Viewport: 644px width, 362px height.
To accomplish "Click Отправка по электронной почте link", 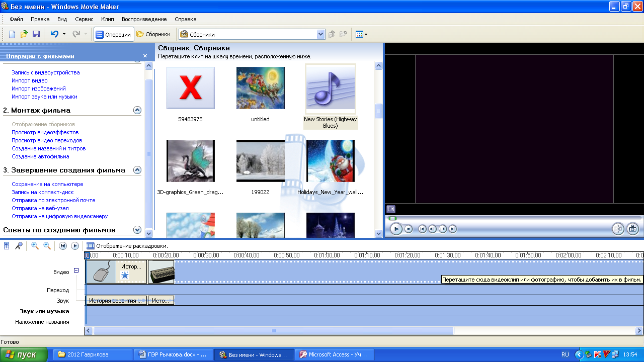I will (x=53, y=200).
